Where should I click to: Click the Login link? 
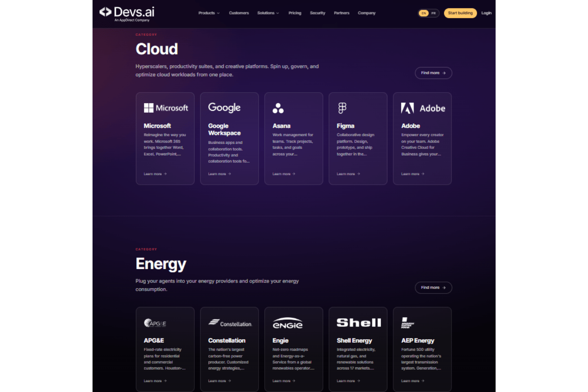tap(486, 13)
